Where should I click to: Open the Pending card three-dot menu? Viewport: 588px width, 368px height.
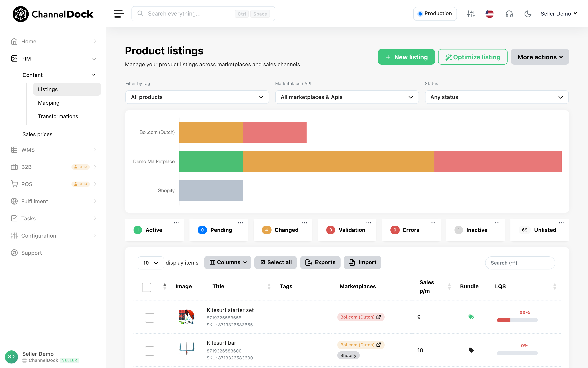tap(240, 223)
